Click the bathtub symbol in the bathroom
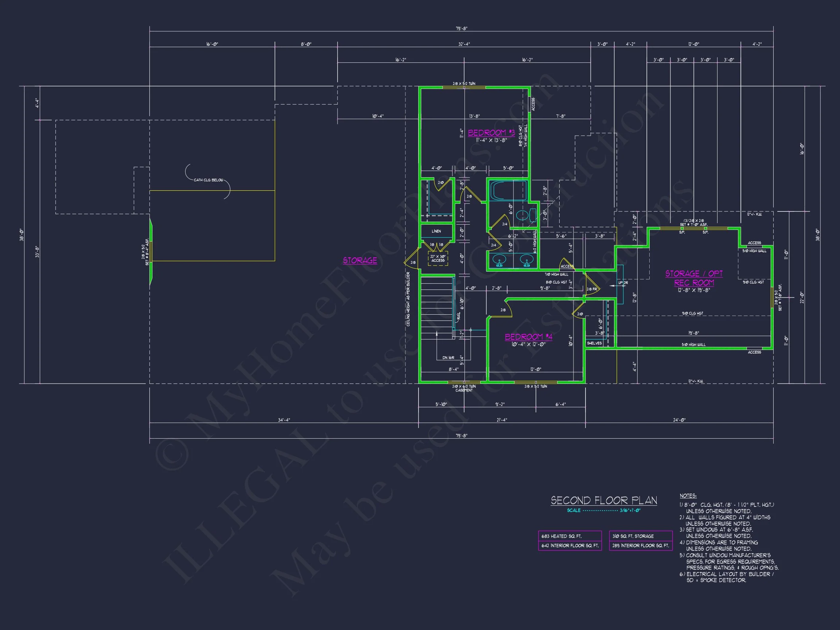The height and width of the screenshot is (630, 840). [508, 190]
